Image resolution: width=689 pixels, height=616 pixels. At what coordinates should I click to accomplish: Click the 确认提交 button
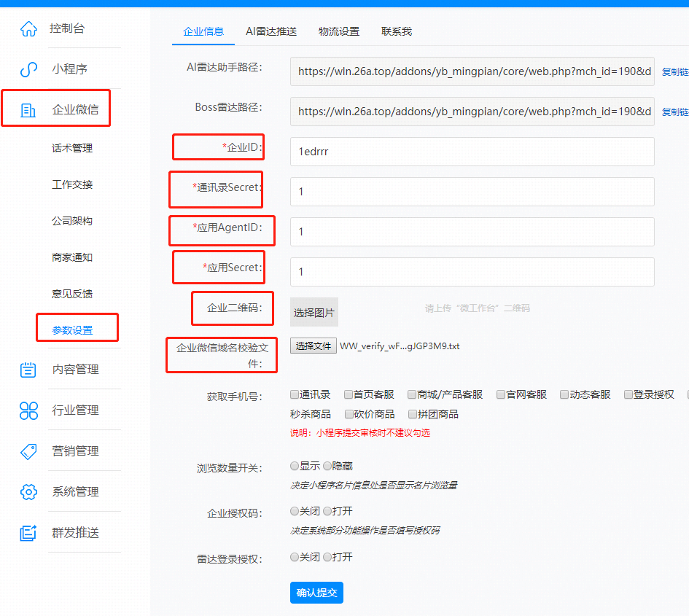pos(316,593)
